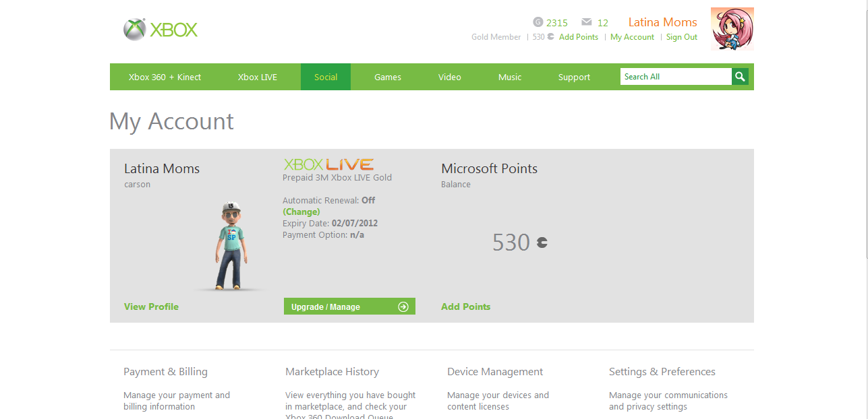
Task: Click the Latina Moms gamertag in header
Action: (663, 22)
